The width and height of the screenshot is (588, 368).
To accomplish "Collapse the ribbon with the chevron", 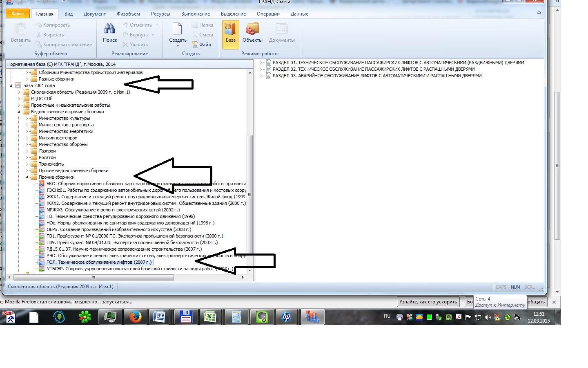I will tap(539, 13).
